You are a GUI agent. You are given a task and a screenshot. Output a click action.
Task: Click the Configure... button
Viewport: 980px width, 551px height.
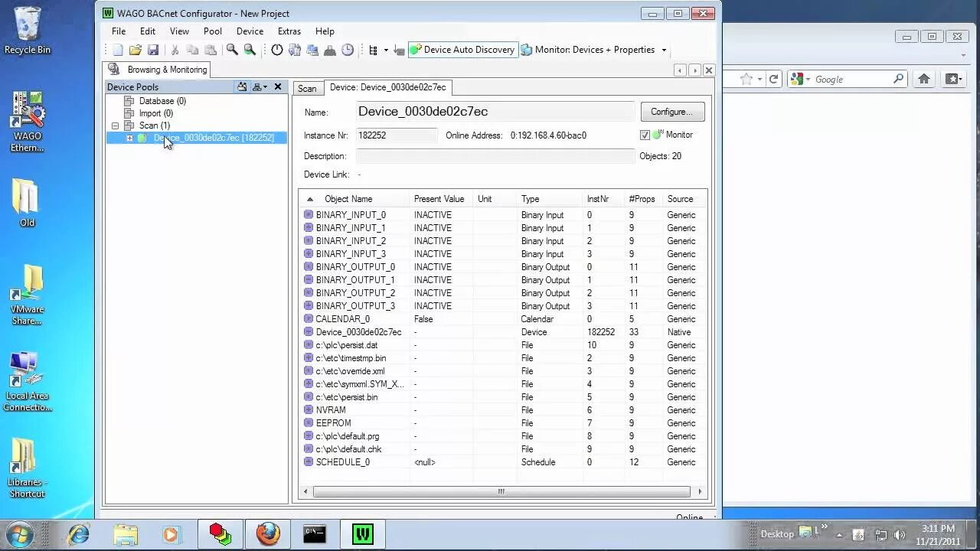[x=672, y=112]
